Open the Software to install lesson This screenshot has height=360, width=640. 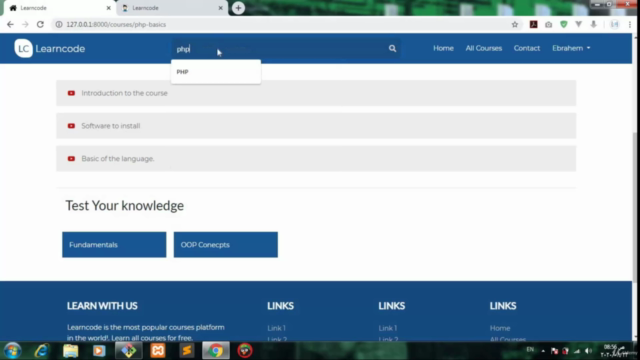pyautogui.click(x=316, y=126)
